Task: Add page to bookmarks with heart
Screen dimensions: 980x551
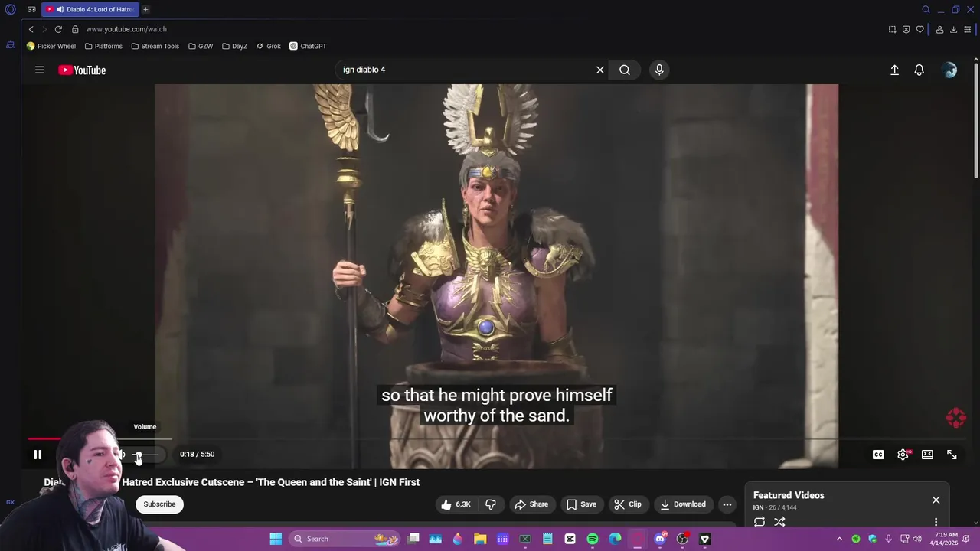Action: [x=920, y=29]
